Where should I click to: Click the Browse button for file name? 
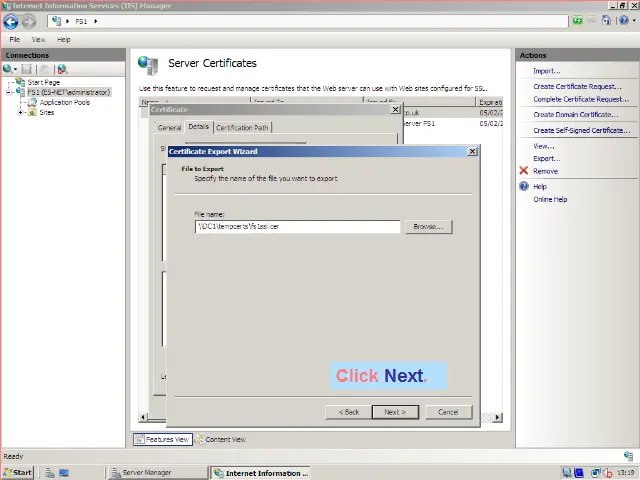tap(427, 227)
